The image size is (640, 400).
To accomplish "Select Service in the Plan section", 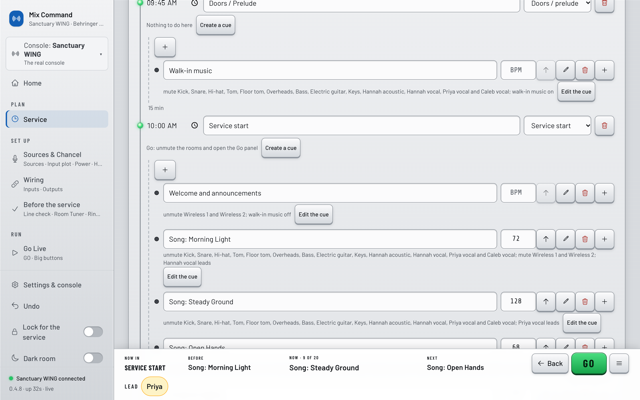I will tap(57, 119).
